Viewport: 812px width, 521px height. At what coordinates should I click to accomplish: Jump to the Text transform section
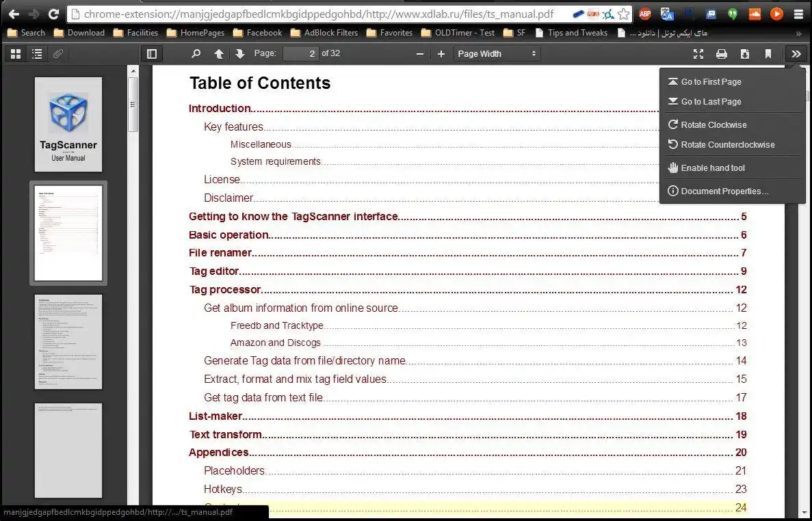click(x=225, y=435)
